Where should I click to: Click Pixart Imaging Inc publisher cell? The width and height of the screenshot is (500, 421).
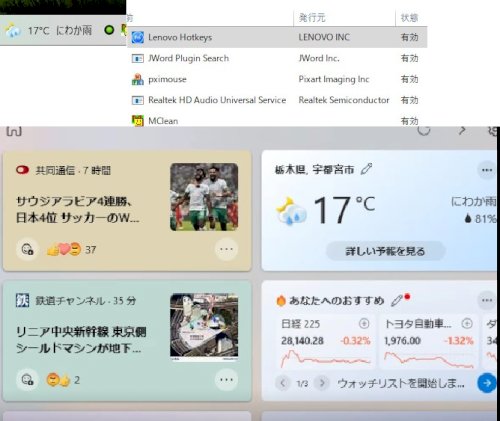(x=334, y=79)
